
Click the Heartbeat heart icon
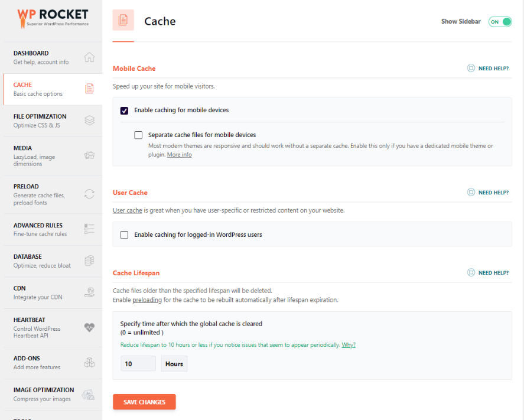pos(89,327)
